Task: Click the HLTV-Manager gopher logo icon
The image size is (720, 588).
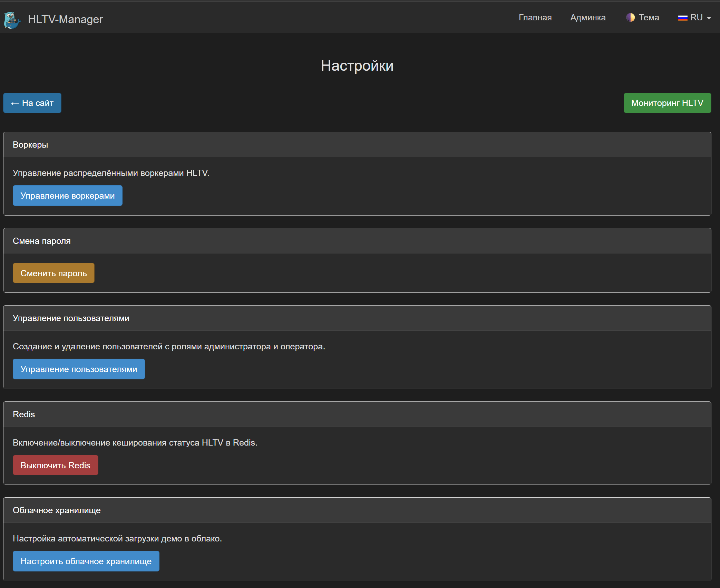Action: pyautogui.click(x=12, y=20)
